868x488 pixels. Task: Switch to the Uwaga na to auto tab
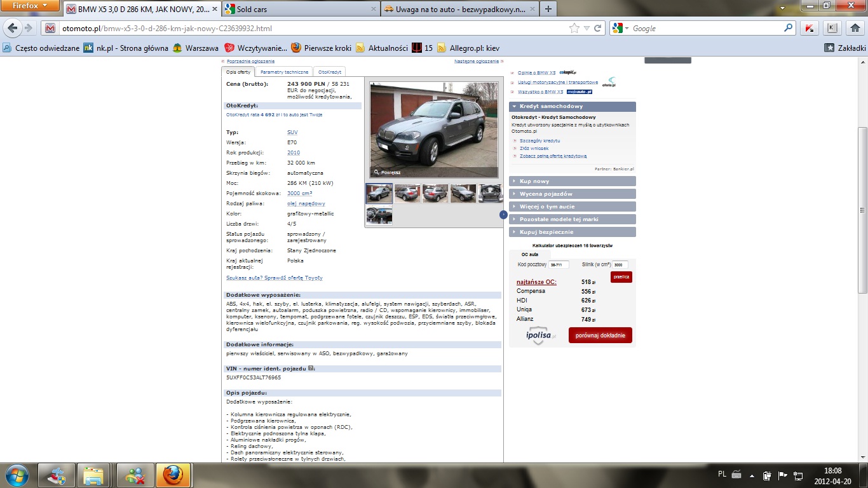click(459, 10)
